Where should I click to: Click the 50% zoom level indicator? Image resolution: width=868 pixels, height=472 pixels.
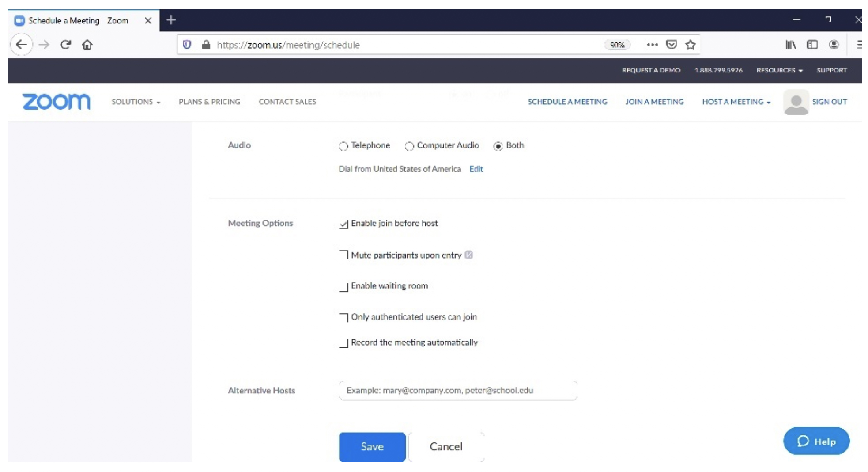click(x=617, y=45)
